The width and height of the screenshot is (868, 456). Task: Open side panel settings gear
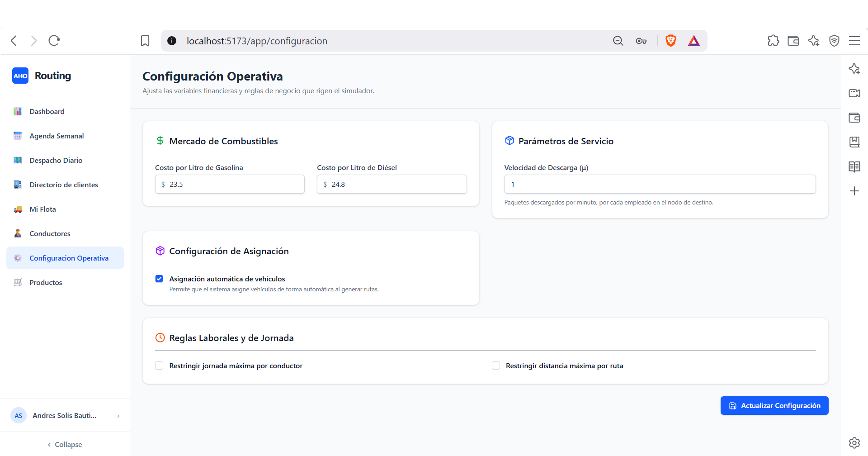click(x=854, y=442)
